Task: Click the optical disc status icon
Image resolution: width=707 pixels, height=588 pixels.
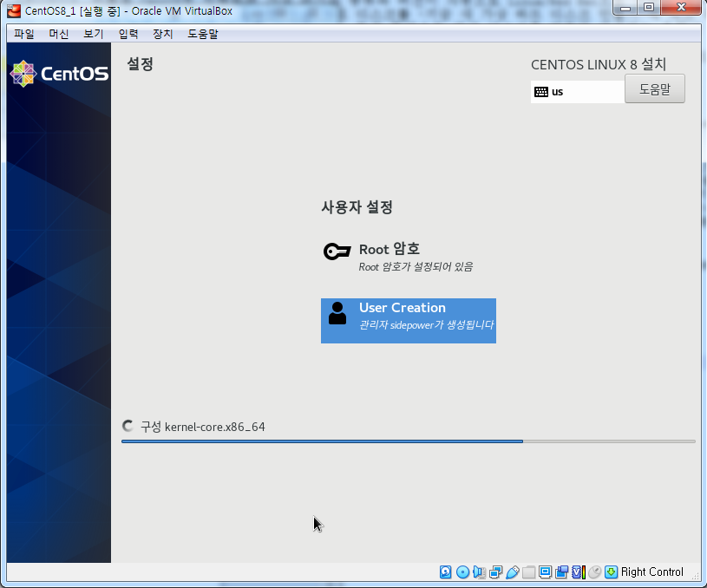Action: coord(462,572)
